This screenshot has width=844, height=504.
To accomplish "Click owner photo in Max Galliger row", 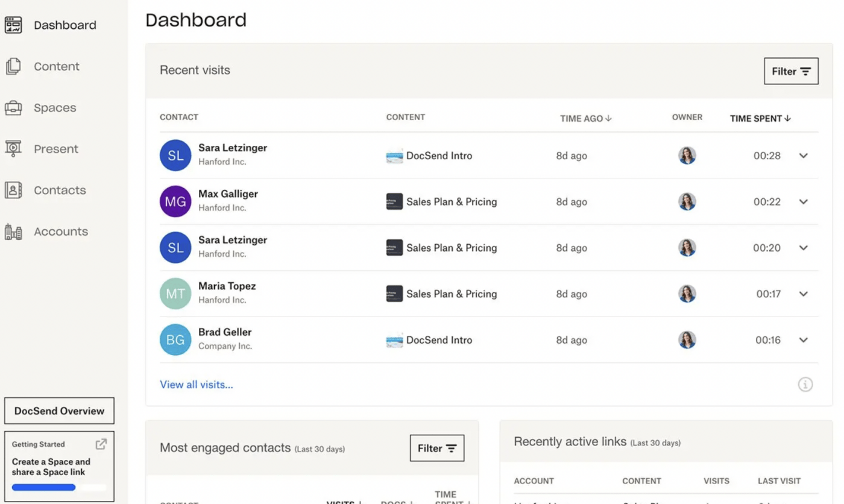I will click(687, 201).
